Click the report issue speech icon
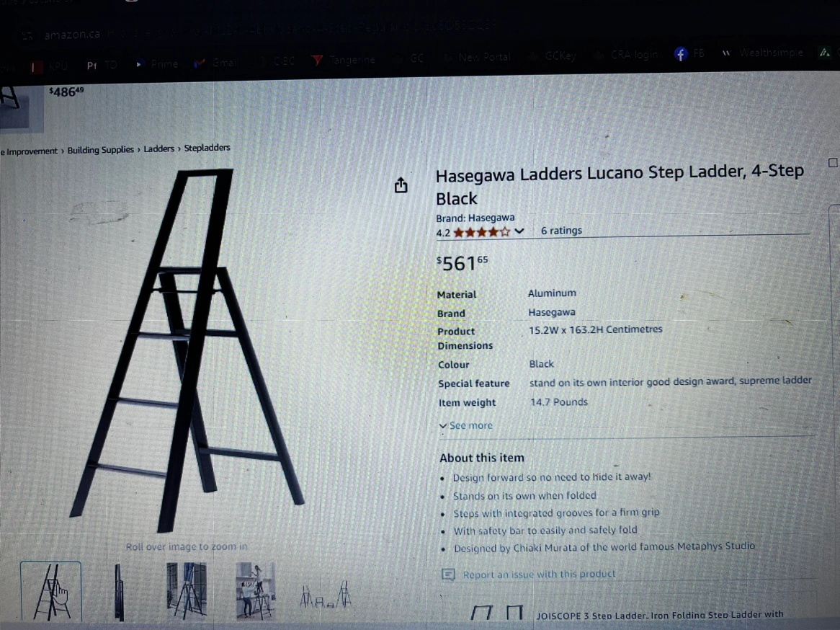The image size is (840, 630). [x=448, y=574]
